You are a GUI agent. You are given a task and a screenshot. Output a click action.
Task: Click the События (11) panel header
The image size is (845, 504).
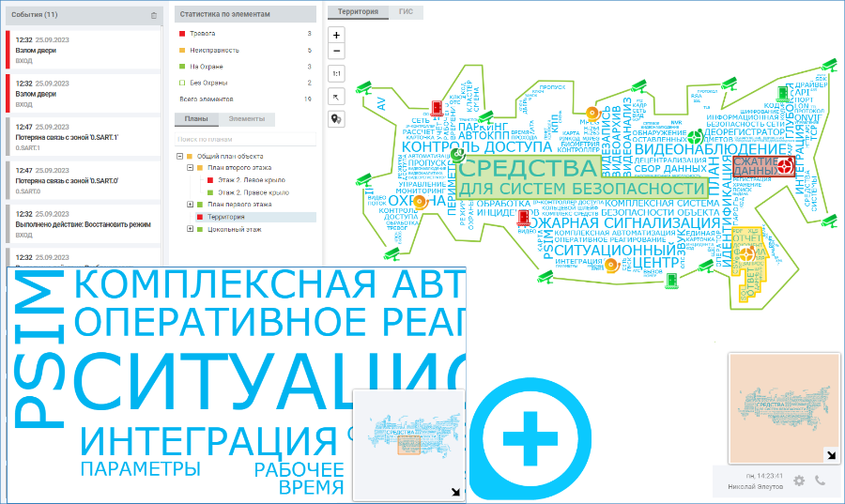pyautogui.click(x=84, y=15)
